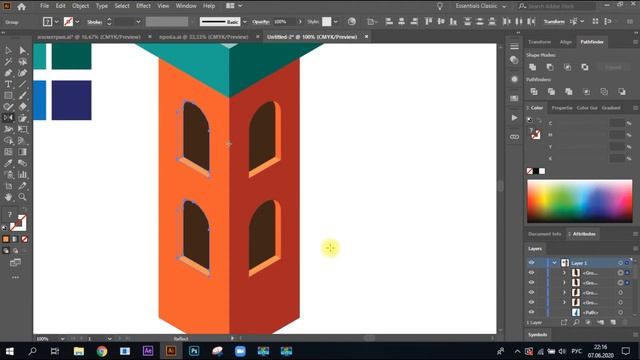Select the Type tool

tap(8, 84)
